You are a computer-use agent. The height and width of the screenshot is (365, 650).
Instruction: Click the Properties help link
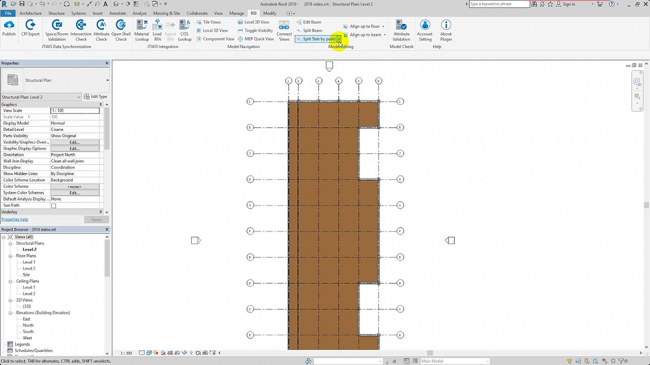pos(15,219)
